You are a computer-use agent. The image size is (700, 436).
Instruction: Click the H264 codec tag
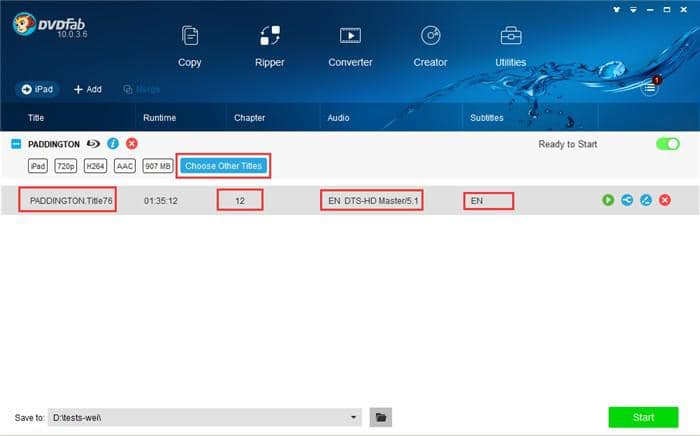[x=96, y=166]
